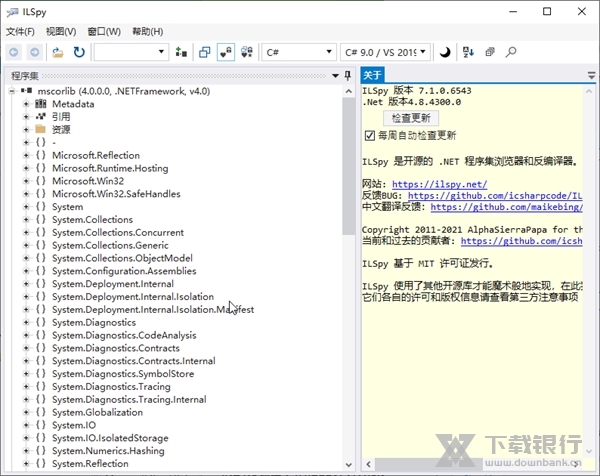Select System.Diagnostics.Tracing in the tree
The width and height of the screenshot is (600, 476).
point(111,387)
